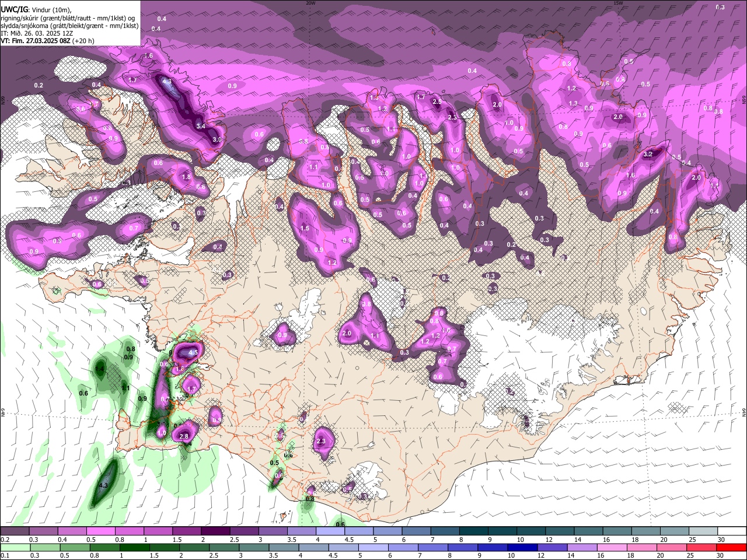This screenshot has width=747, height=560.
Task: Click the deep blue 10–12 rain legend swatch
Action: (522, 548)
